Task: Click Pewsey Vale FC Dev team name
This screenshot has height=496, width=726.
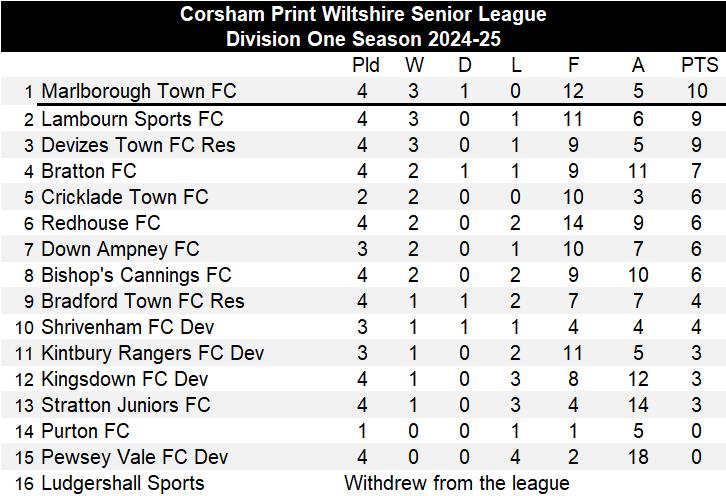Action: tap(135, 458)
